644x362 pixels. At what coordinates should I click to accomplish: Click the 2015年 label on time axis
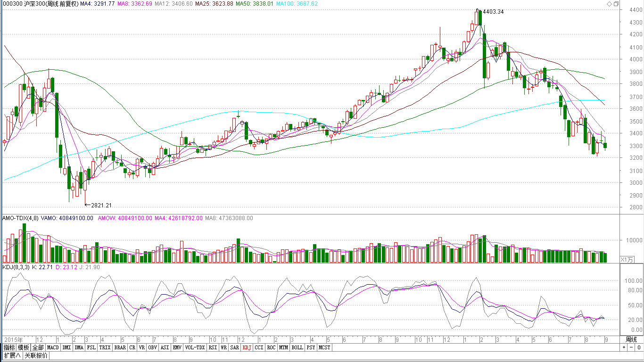[x=13, y=339]
